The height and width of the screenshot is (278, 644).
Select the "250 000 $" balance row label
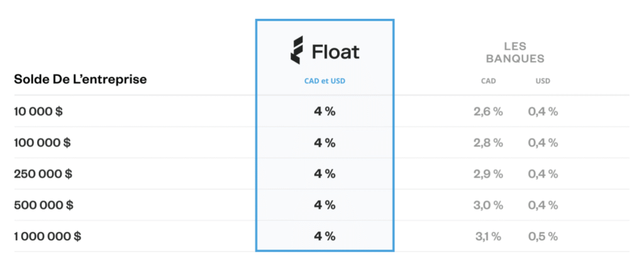(x=43, y=174)
